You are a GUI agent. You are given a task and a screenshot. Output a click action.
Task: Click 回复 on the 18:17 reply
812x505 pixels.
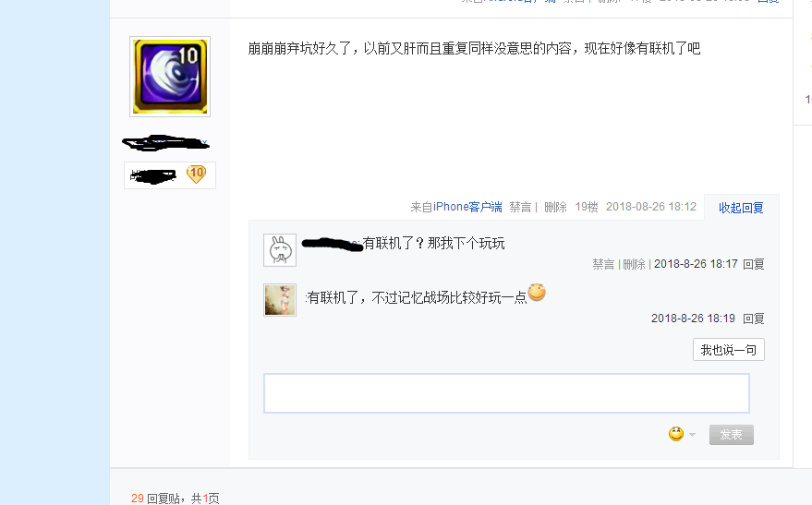point(754,264)
